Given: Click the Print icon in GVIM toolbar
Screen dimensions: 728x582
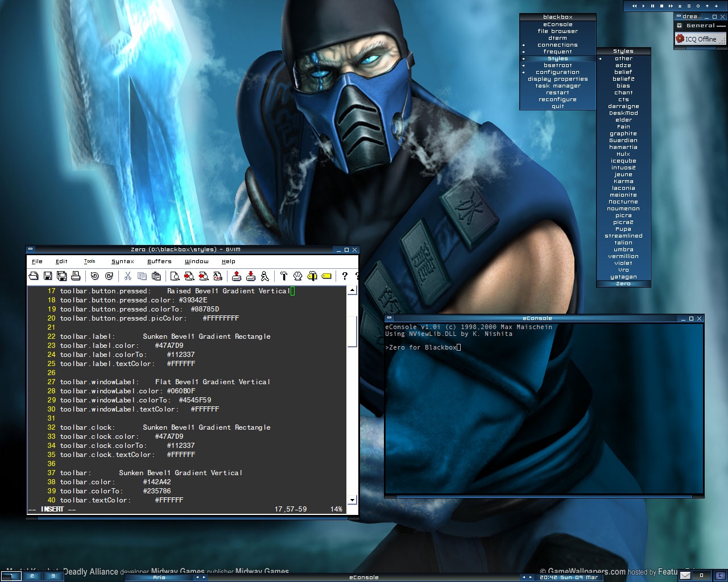Looking at the screenshot, I should [x=76, y=276].
